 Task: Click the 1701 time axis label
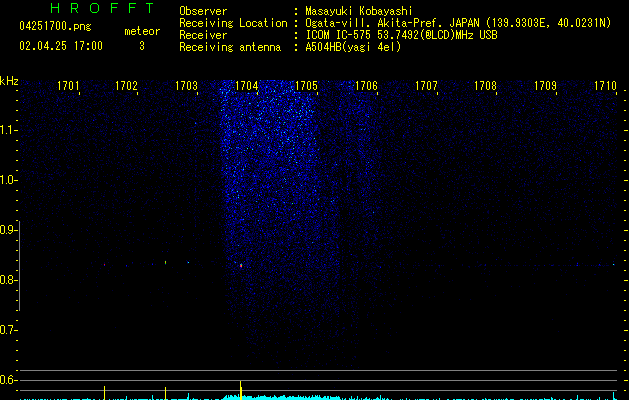tap(68, 86)
